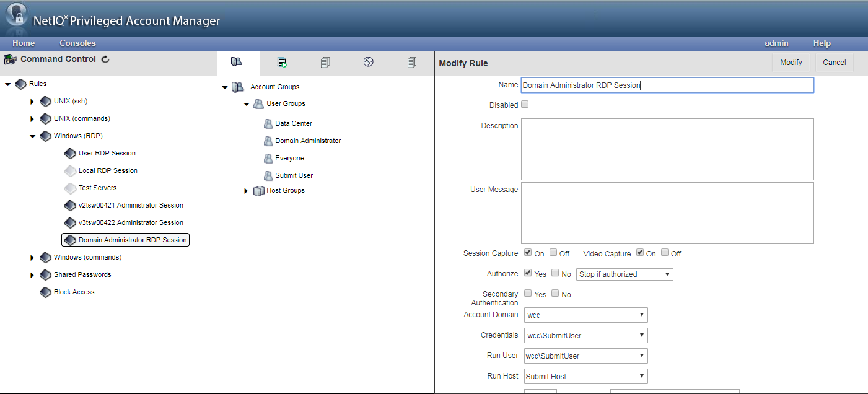Open the third tab with document icon

pyautogui.click(x=325, y=62)
